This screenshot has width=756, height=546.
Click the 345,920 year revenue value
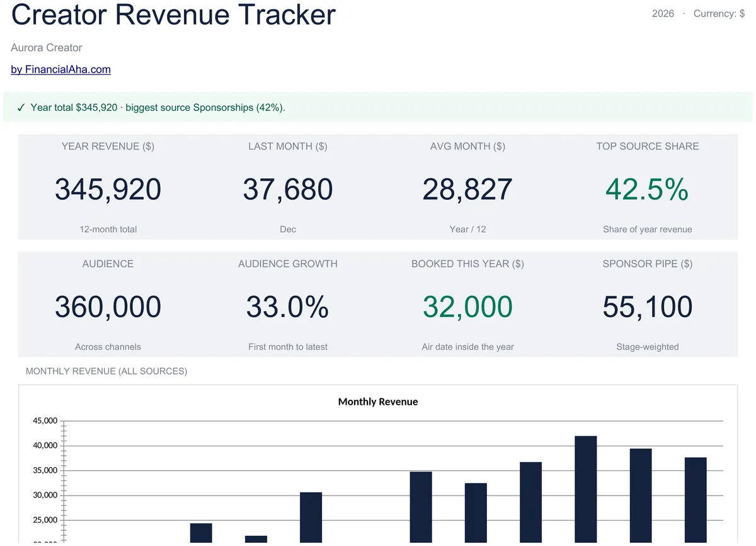pos(108,189)
